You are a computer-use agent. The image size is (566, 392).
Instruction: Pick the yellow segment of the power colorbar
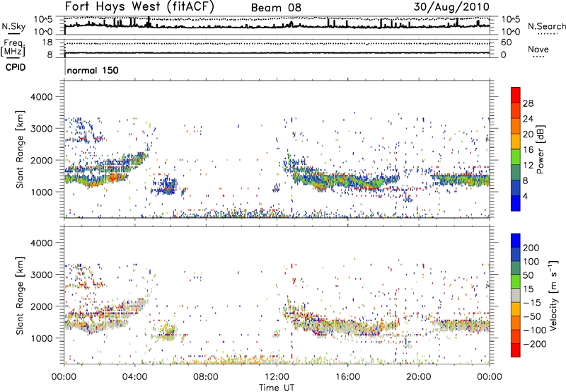point(516,142)
